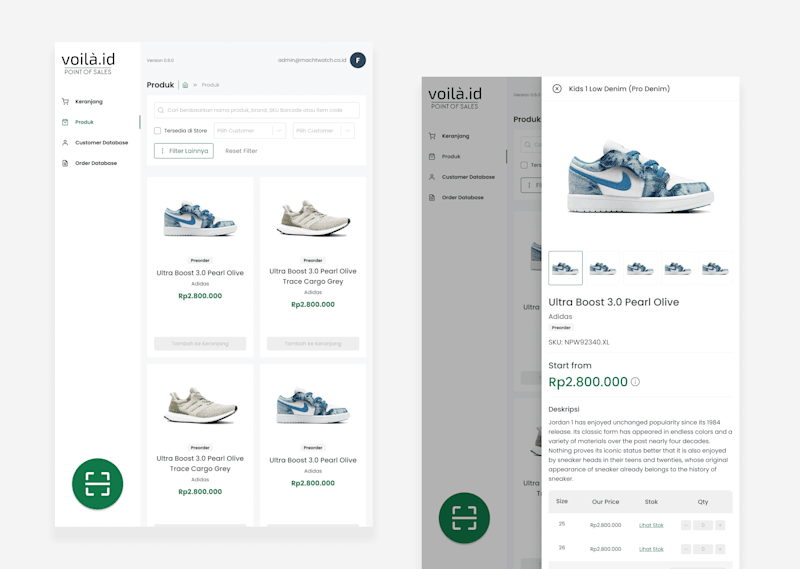
Task: Expand the first Pilih Customer dropdown
Action: coord(250,131)
